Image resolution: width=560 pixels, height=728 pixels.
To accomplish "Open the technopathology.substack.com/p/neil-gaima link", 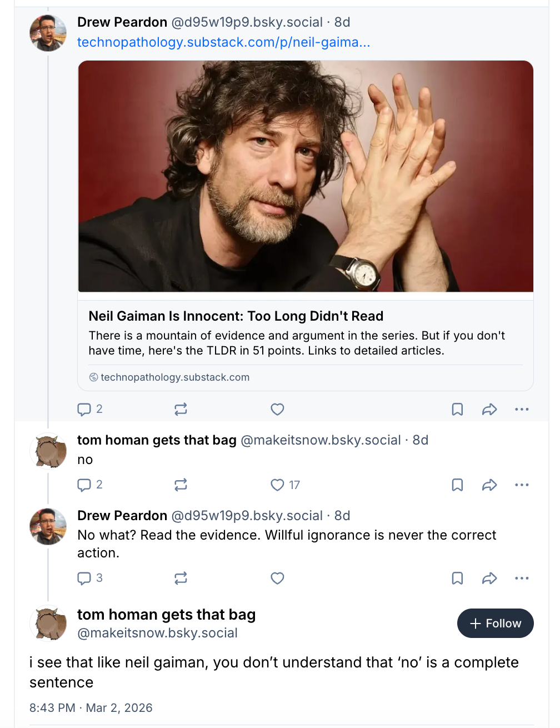I will pyautogui.click(x=223, y=42).
